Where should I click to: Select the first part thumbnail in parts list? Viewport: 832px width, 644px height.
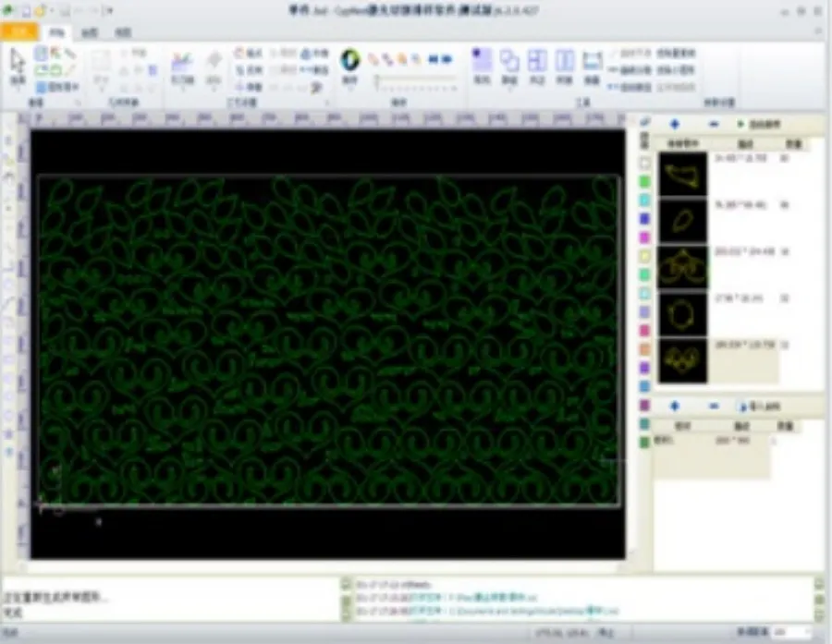[683, 173]
